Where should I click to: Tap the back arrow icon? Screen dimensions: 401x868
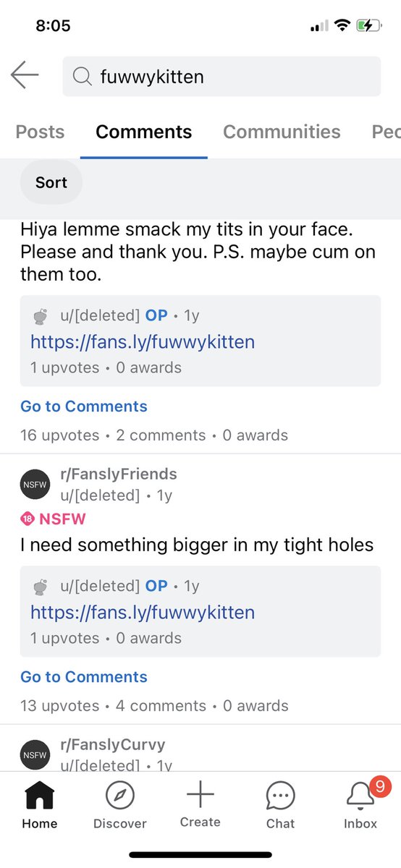(x=25, y=75)
